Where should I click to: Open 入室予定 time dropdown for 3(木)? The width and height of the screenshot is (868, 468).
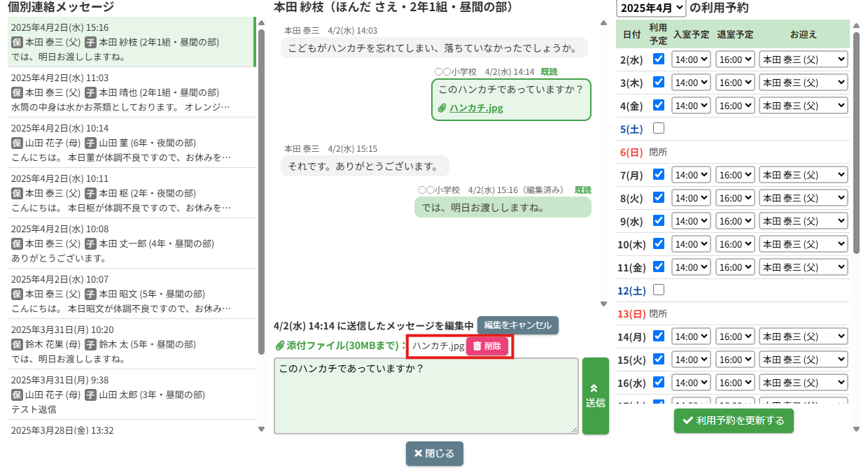[x=691, y=83]
